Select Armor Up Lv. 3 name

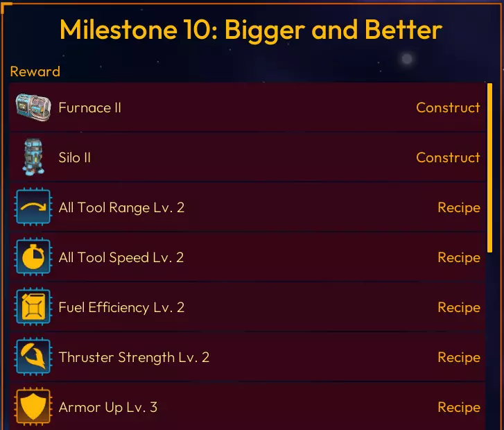107,407
